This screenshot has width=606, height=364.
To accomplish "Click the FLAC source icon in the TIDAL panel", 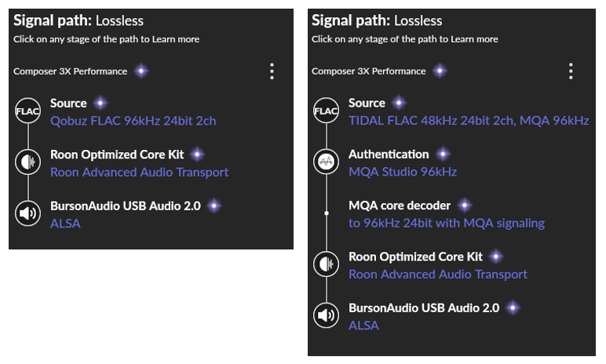I will [327, 111].
